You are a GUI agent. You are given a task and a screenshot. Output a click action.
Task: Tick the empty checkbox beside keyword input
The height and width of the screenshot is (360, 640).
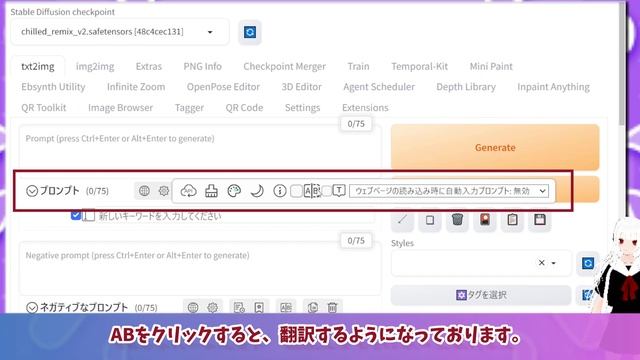[x=89, y=215]
